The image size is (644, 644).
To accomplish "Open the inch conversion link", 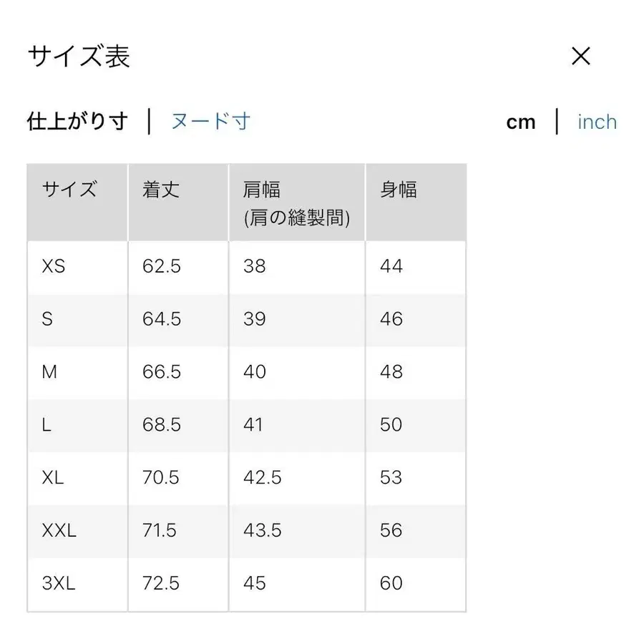I will click(596, 122).
